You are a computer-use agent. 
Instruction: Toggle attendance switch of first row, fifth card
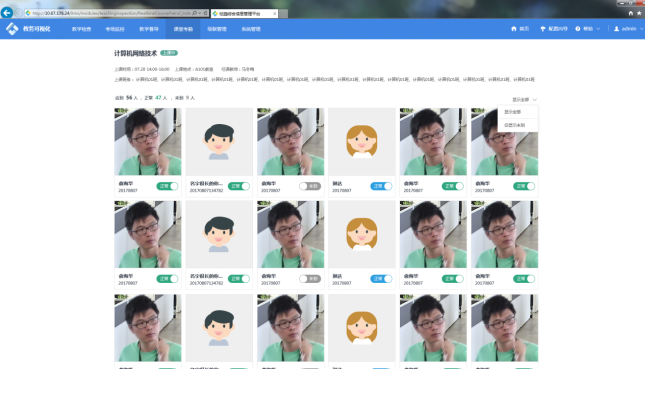click(x=452, y=186)
